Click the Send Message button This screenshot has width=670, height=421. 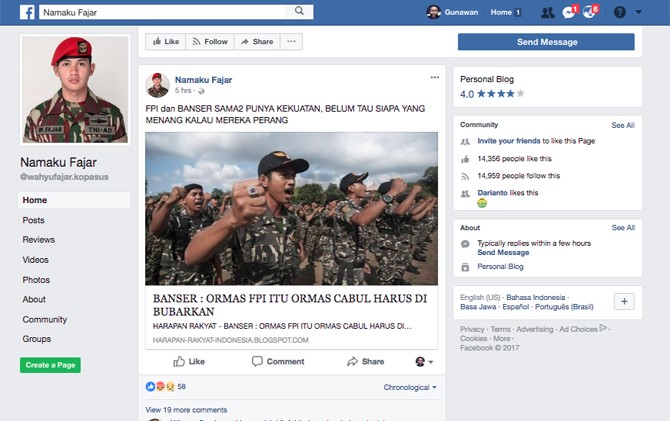(x=546, y=42)
